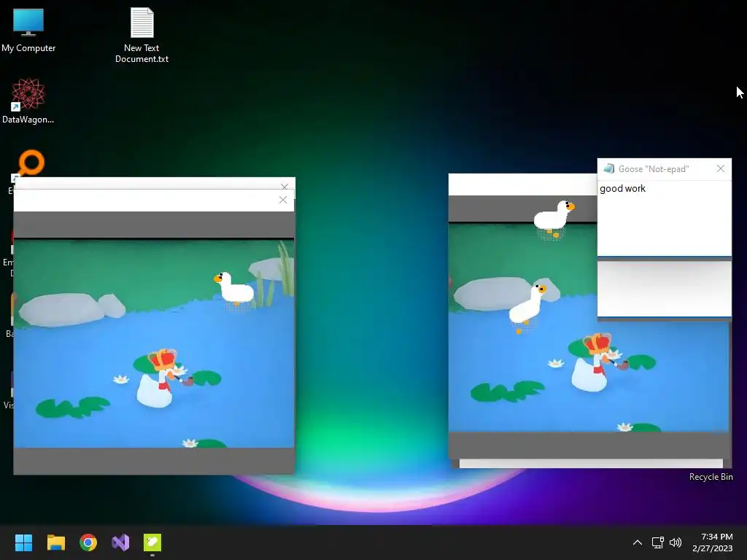The width and height of the screenshot is (747, 560).
Task: Launch File Explorer from taskbar
Action: [55, 542]
